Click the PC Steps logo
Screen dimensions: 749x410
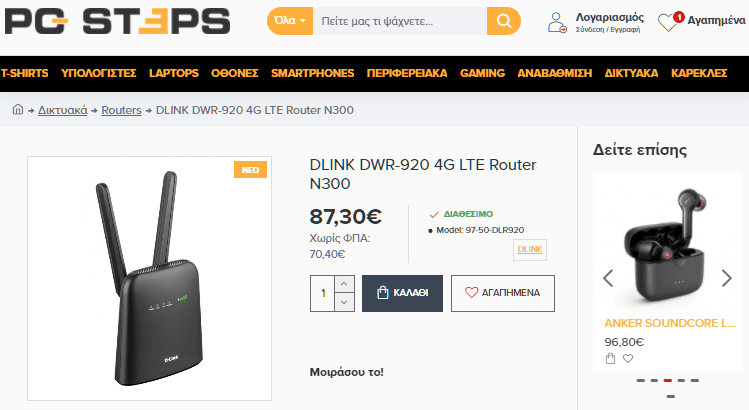tap(118, 22)
